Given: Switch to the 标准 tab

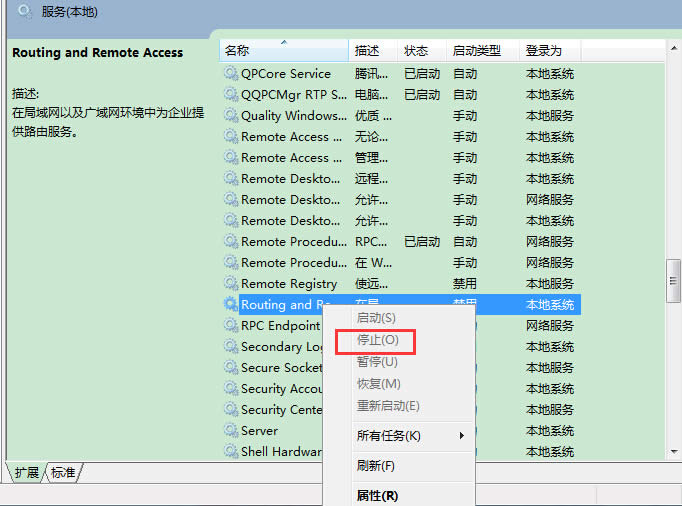Looking at the screenshot, I should coord(62,473).
